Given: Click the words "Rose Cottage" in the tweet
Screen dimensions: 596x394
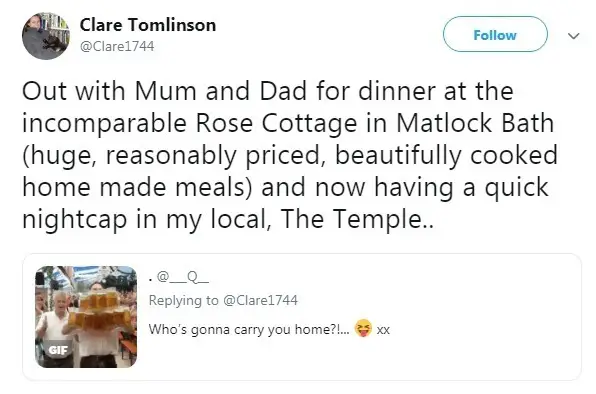Looking at the screenshot, I should [276, 123].
